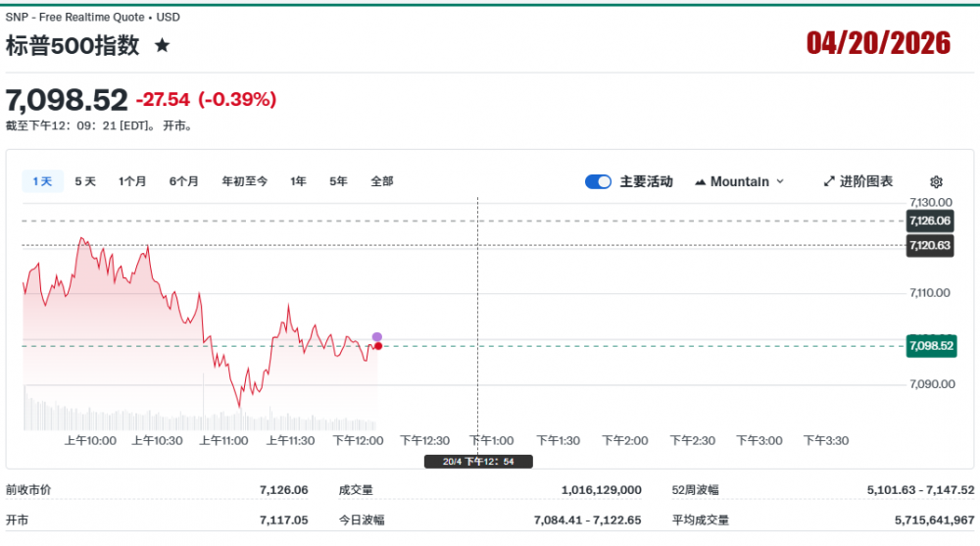Switch to 5天 time range
The height and width of the screenshot is (546, 980).
click(85, 181)
